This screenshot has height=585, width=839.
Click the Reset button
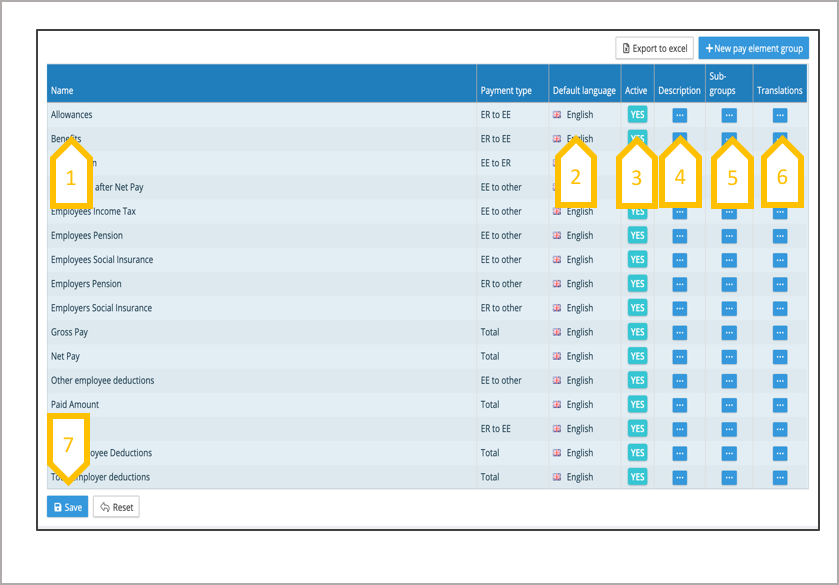tap(116, 507)
